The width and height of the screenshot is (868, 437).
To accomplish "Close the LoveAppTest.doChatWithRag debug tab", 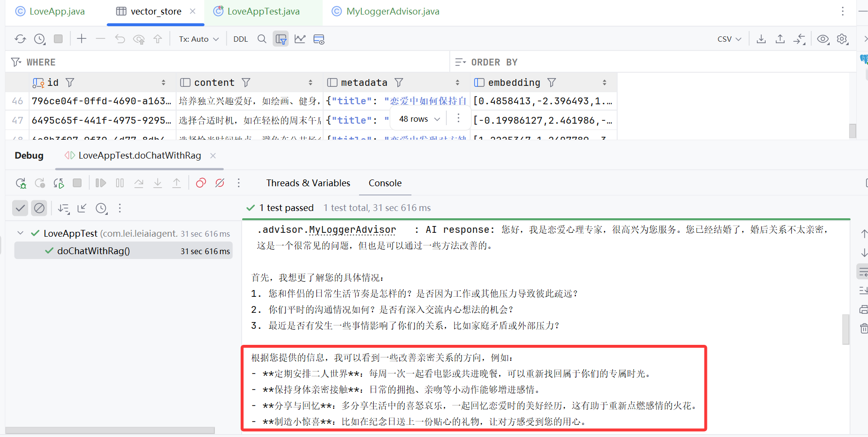I will (x=213, y=156).
